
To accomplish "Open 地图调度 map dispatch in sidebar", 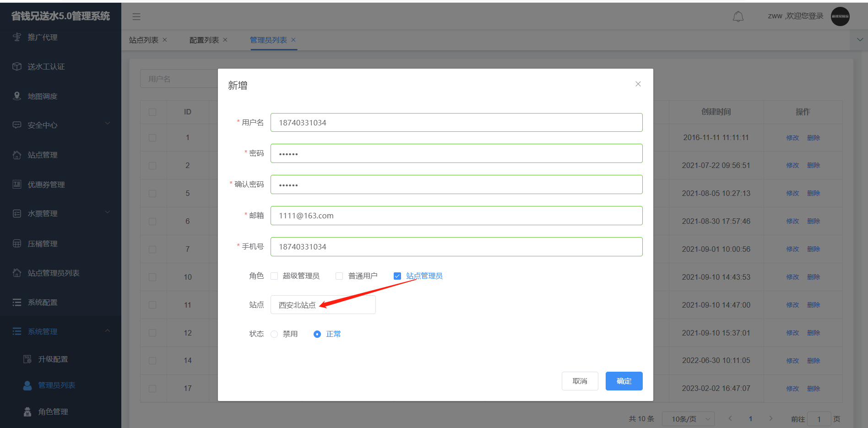I will click(42, 96).
